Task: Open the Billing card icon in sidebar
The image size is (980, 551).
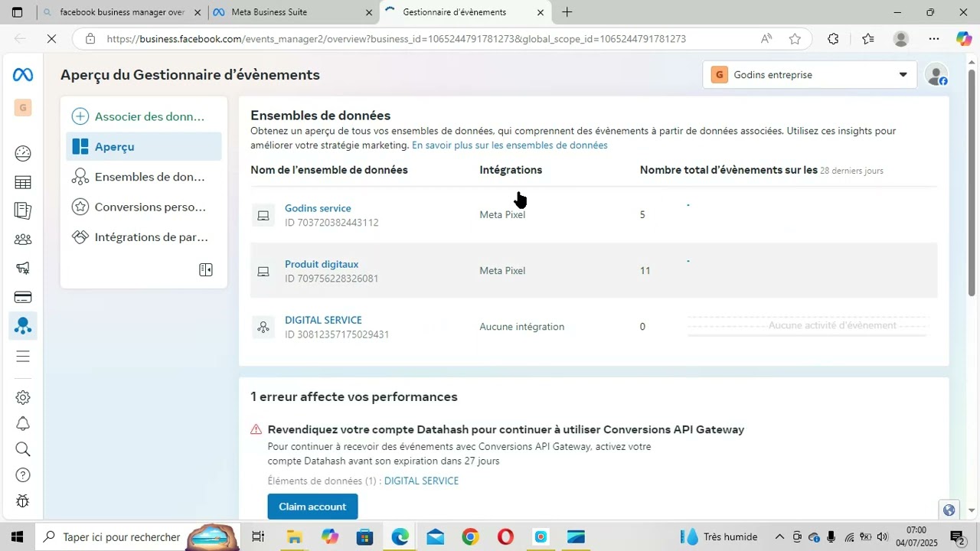Action: [23, 297]
